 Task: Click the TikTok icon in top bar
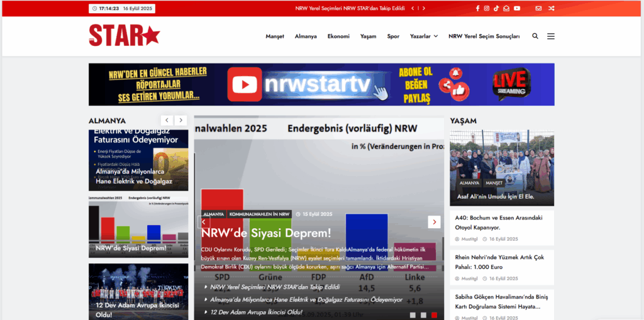point(496,8)
